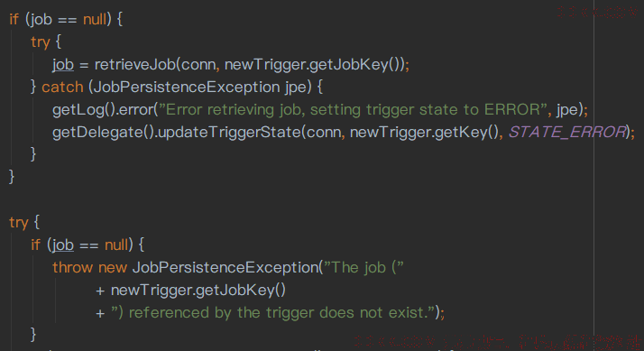Click the vertical right margin guide line

tap(593, 175)
